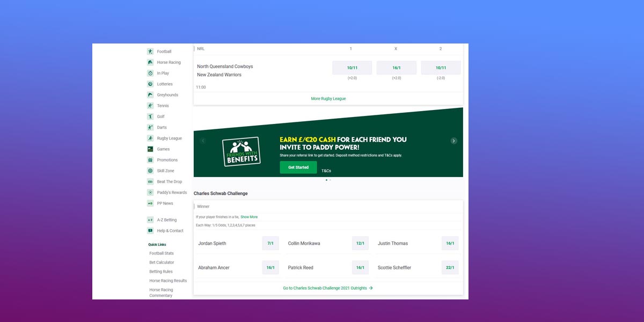The width and height of the screenshot is (644, 322).
Task: Open the Rugby League icon
Action: tap(150, 138)
